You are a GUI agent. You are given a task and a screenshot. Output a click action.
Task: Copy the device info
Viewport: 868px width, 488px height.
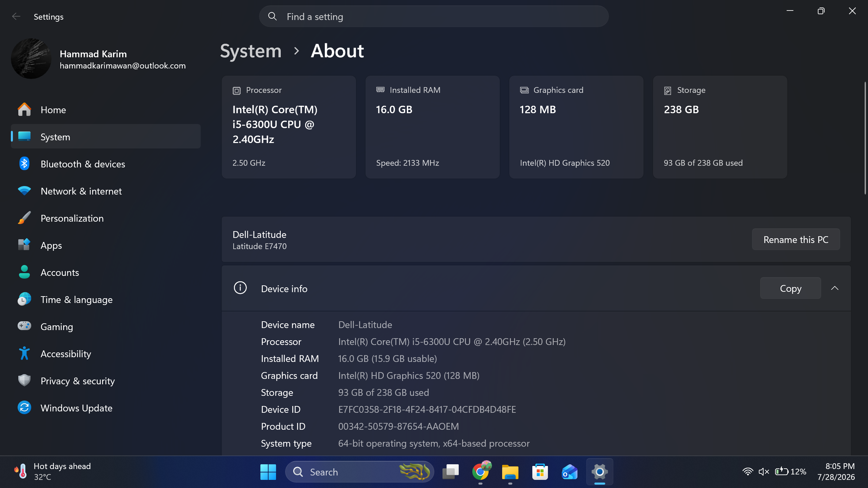pos(790,288)
